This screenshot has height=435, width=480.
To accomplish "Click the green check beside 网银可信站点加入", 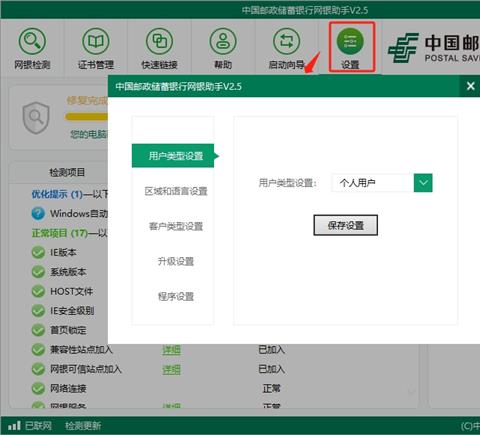I will (38, 369).
